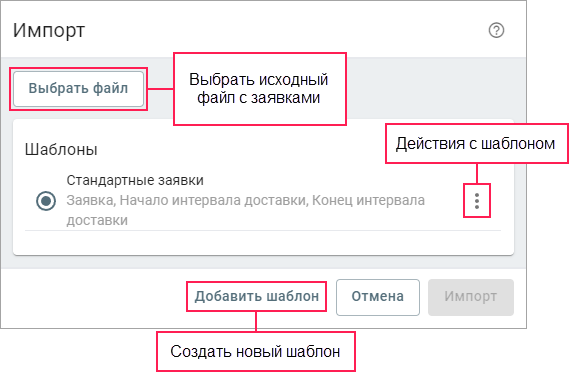The image size is (575, 378).
Task: Click the Импорт dialog title
Action: coord(49,30)
